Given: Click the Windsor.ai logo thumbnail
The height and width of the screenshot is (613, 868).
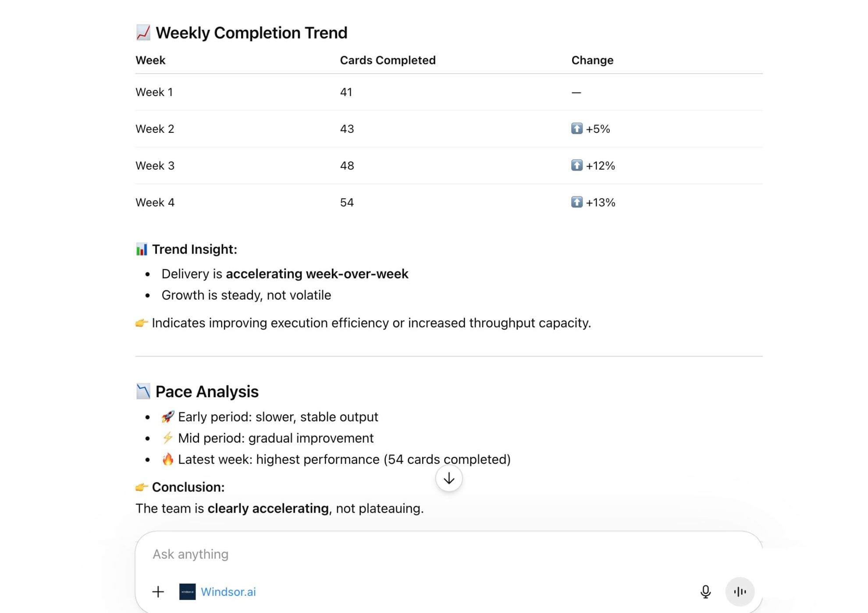Looking at the screenshot, I should pos(187,592).
